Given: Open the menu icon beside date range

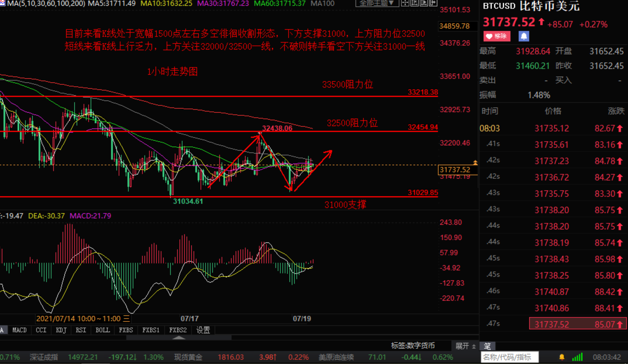Looking at the screenshot, I should [x=127, y=318].
